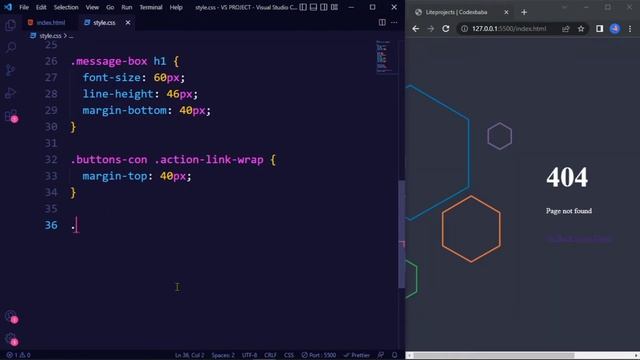Viewport: 640px width, 360px height.
Task: Toggle browser side panel icon
Action: click(x=599, y=29)
